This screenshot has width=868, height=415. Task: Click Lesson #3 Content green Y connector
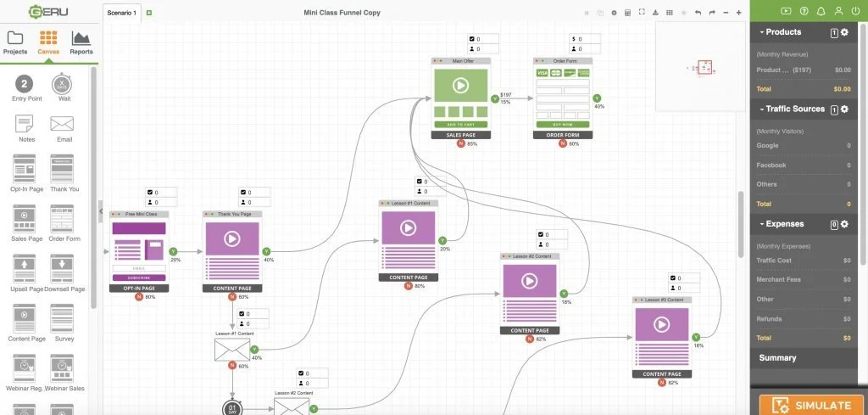696,337
